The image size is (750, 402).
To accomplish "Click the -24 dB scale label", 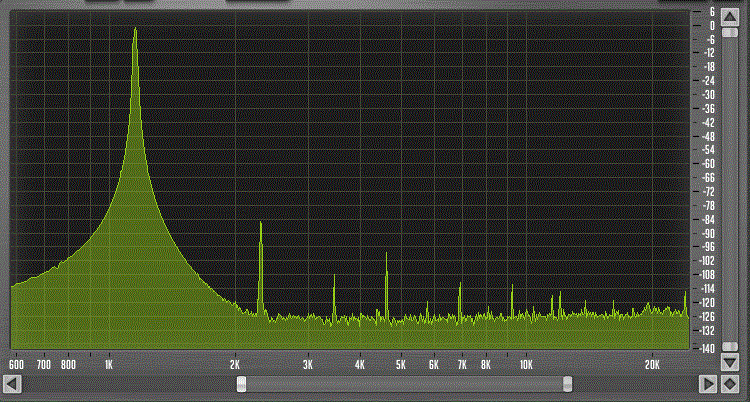I will click(x=708, y=80).
